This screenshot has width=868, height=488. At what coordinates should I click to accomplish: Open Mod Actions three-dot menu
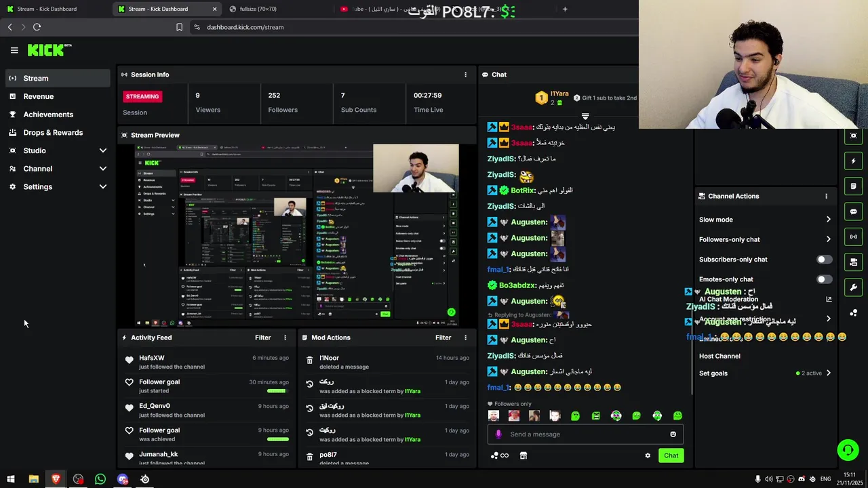click(x=465, y=338)
